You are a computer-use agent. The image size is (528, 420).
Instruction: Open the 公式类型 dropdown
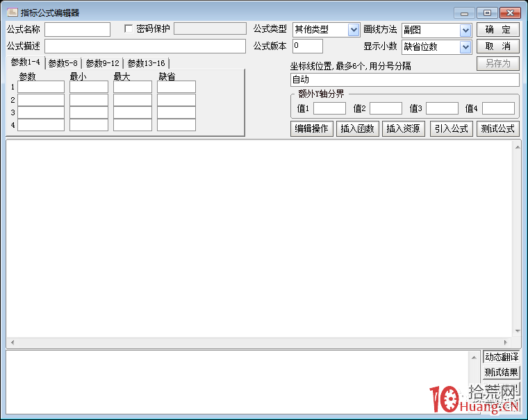tap(353, 30)
